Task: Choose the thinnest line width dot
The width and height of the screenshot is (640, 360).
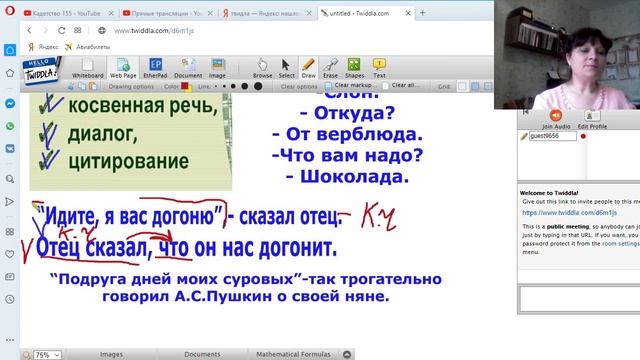Action: 216,86
